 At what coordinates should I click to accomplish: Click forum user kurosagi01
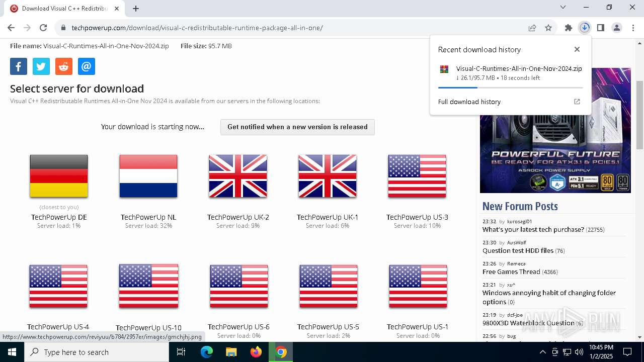519,221
